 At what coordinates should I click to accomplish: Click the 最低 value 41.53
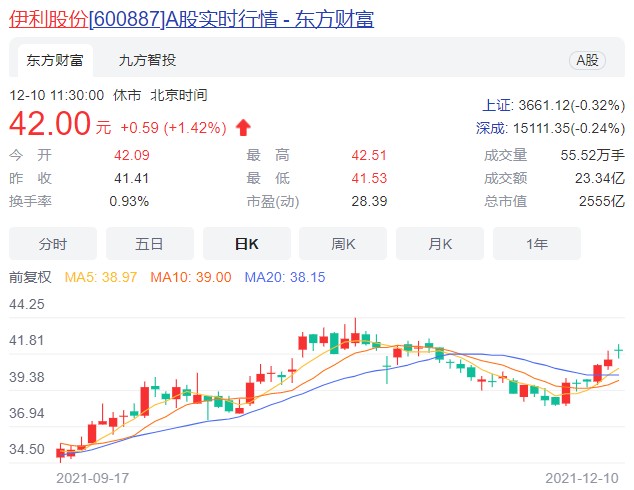pyautogui.click(x=369, y=178)
